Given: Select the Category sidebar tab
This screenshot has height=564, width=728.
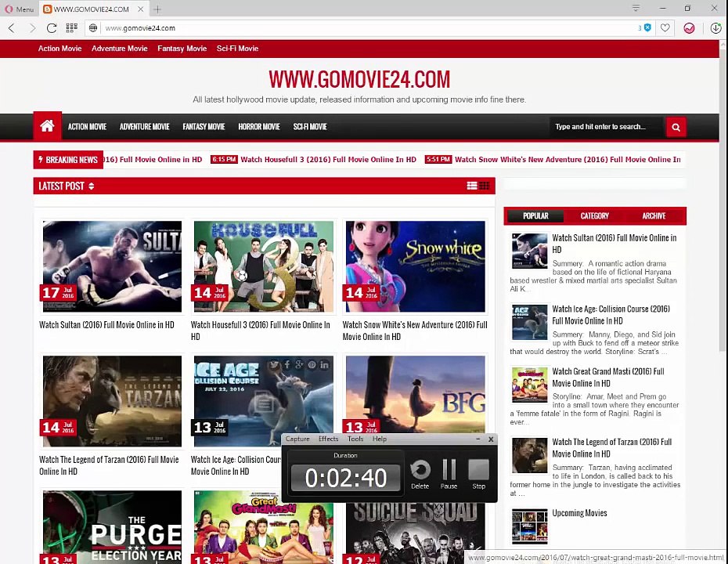Looking at the screenshot, I should 594,216.
